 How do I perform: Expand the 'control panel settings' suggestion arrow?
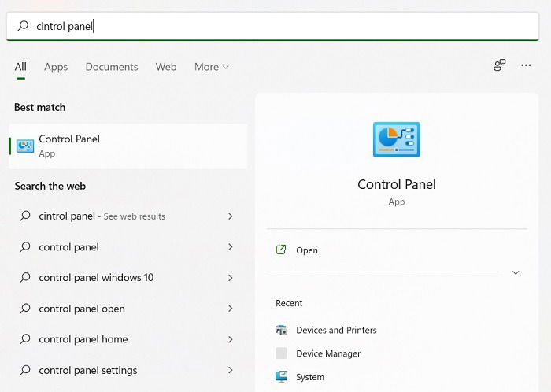231,370
